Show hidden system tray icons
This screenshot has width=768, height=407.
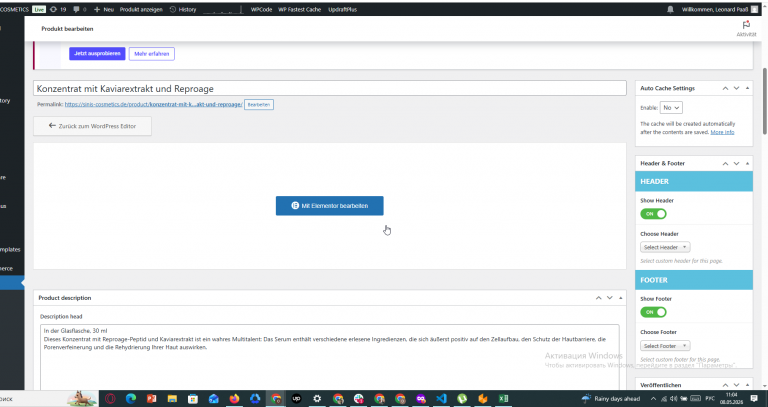(653, 399)
